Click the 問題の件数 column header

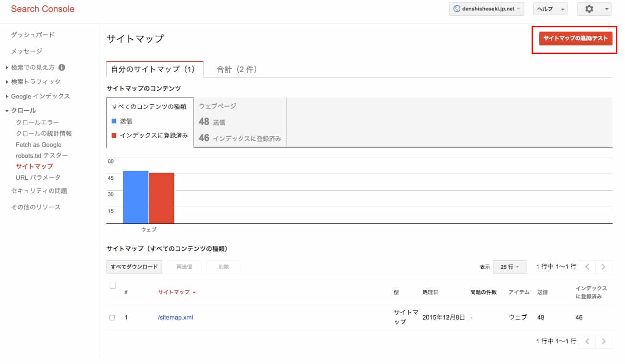click(x=484, y=292)
